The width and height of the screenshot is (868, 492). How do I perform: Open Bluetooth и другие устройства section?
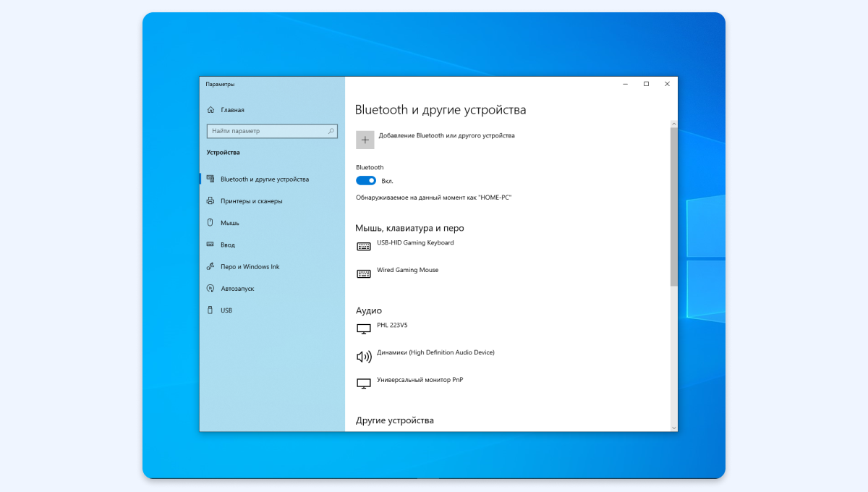[264, 179]
